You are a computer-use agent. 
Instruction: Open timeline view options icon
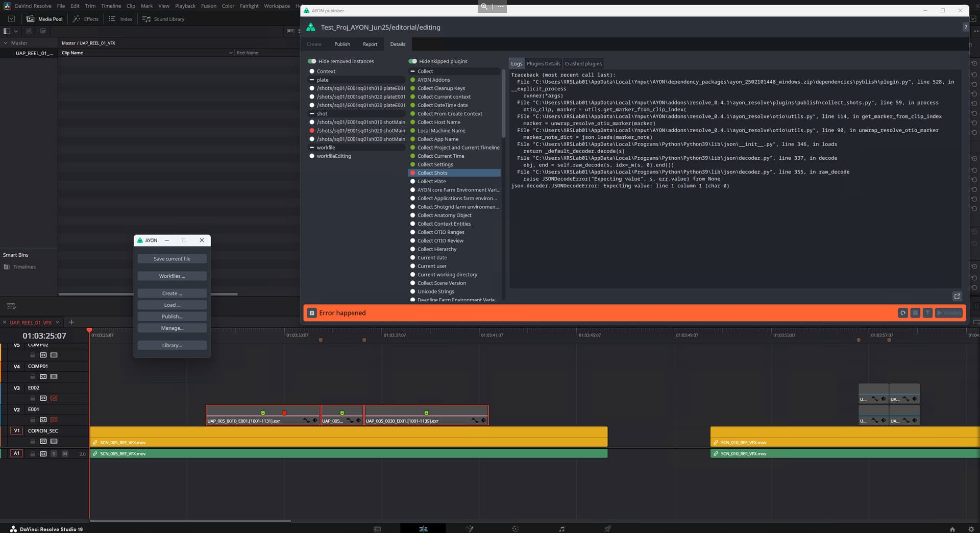pyautogui.click(x=11, y=306)
